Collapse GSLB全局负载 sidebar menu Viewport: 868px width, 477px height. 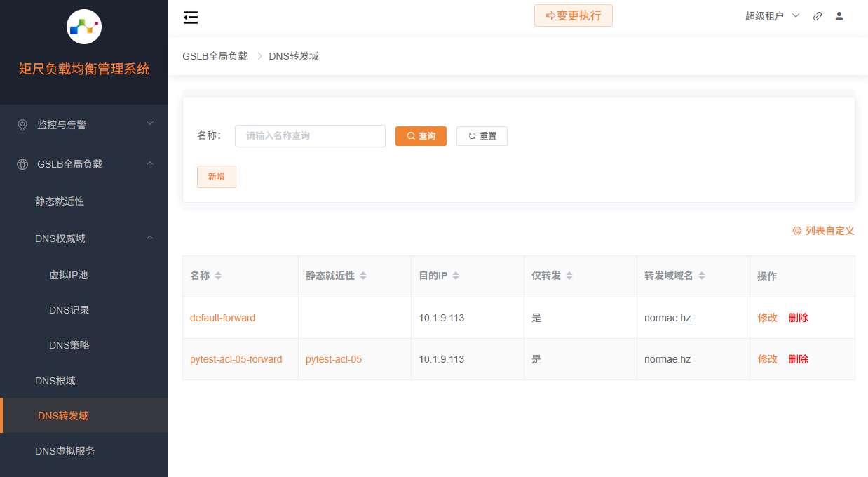coord(84,164)
